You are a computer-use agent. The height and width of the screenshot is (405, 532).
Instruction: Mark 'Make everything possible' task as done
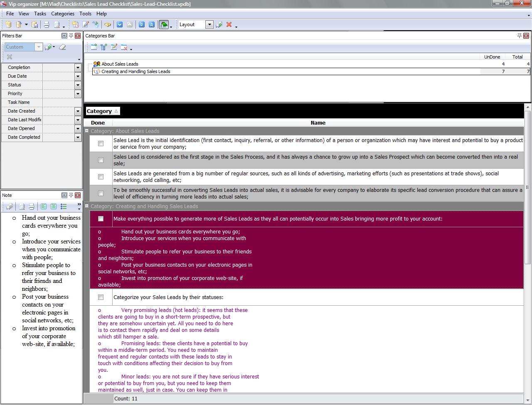101,218
